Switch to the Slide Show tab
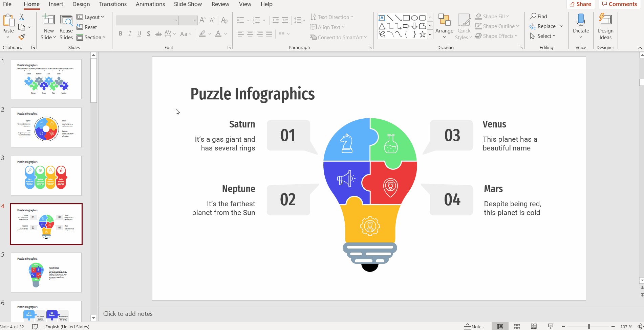 pos(188,4)
